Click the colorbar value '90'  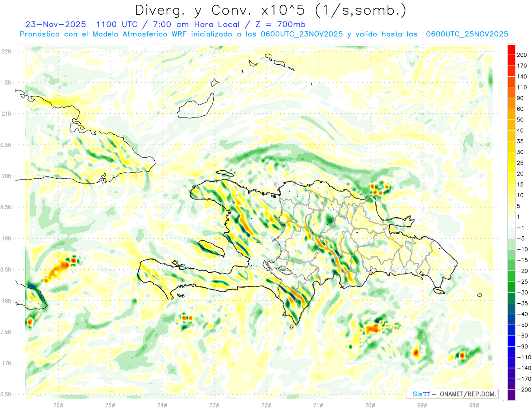pyautogui.click(x=521, y=98)
